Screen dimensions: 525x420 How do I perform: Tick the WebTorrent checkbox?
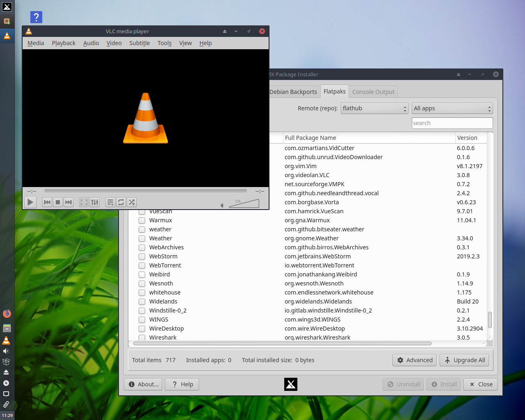pyautogui.click(x=142, y=265)
